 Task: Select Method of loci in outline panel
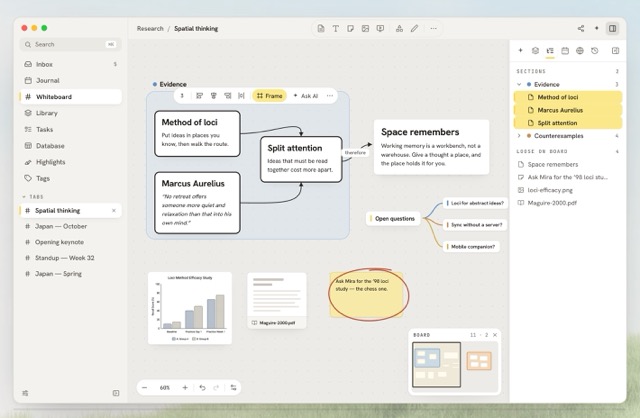point(568,97)
